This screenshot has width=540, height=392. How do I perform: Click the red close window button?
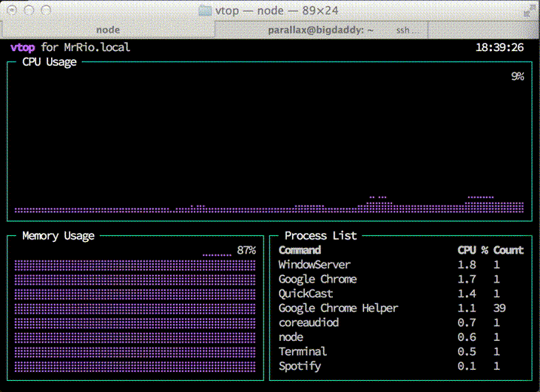click(12, 10)
